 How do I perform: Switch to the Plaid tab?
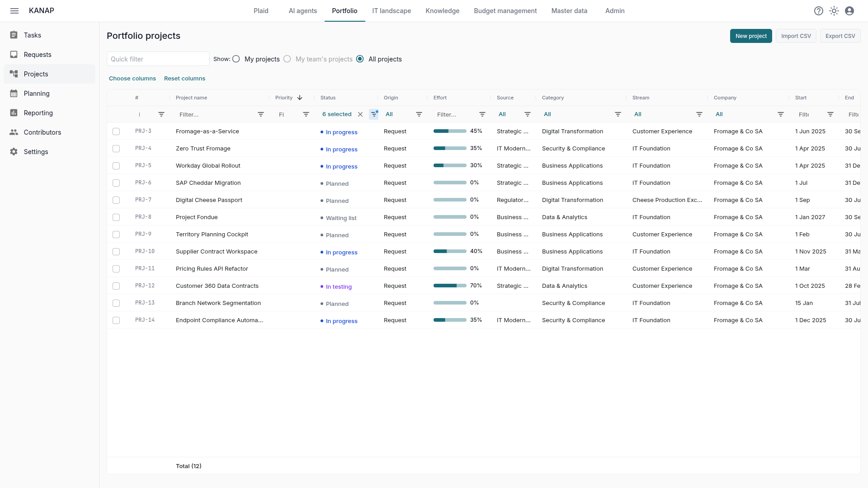pos(261,11)
